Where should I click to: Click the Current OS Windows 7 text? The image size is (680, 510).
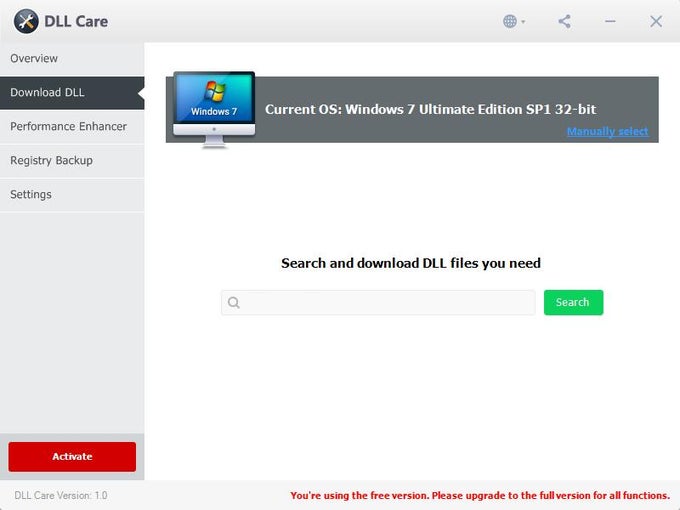pos(430,109)
